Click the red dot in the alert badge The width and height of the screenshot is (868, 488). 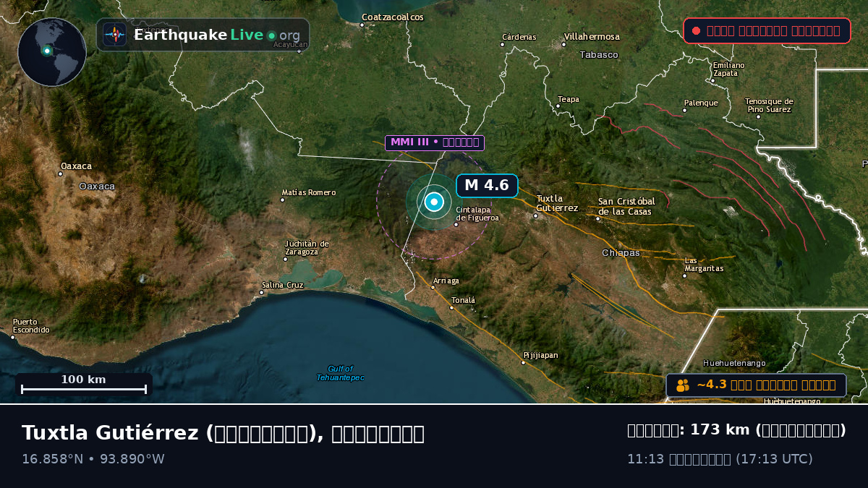pos(696,30)
